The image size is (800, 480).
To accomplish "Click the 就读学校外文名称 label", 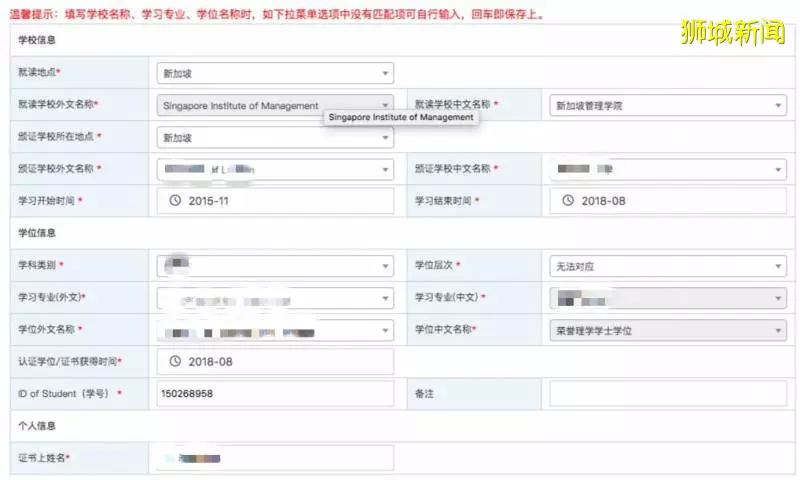I will (58, 104).
